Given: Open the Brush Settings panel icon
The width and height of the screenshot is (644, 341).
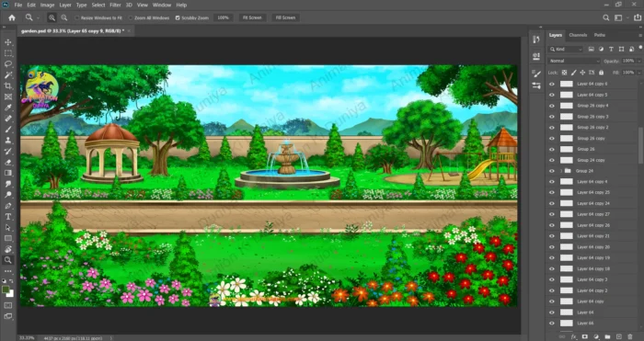Looking at the screenshot, I should coord(536,74).
